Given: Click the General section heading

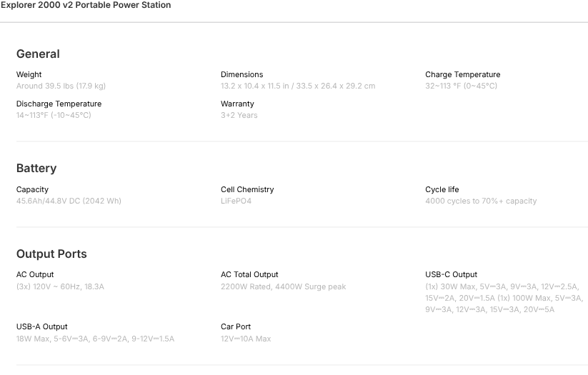Looking at the screenshot, I should pos(38,54).
